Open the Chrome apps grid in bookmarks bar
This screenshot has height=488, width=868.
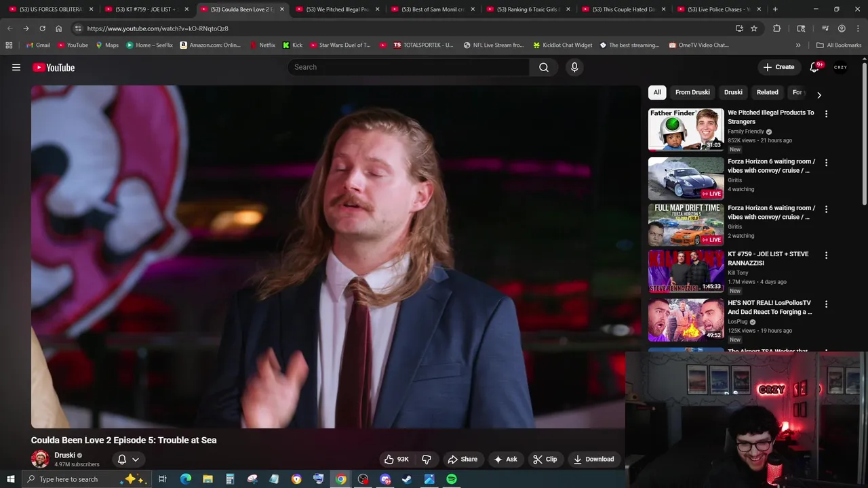[9, 45]
